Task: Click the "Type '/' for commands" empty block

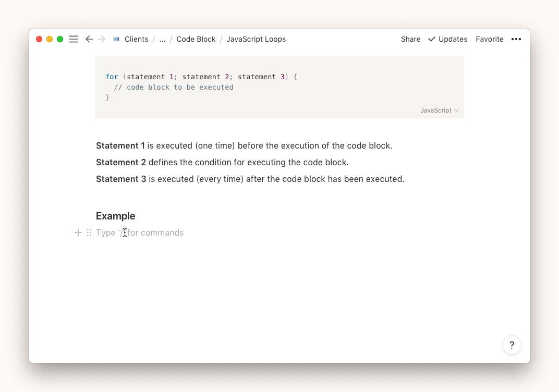Action: (156, 232)
